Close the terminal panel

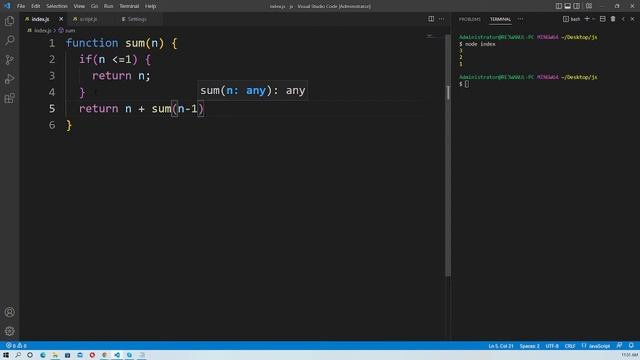point(633,19)
